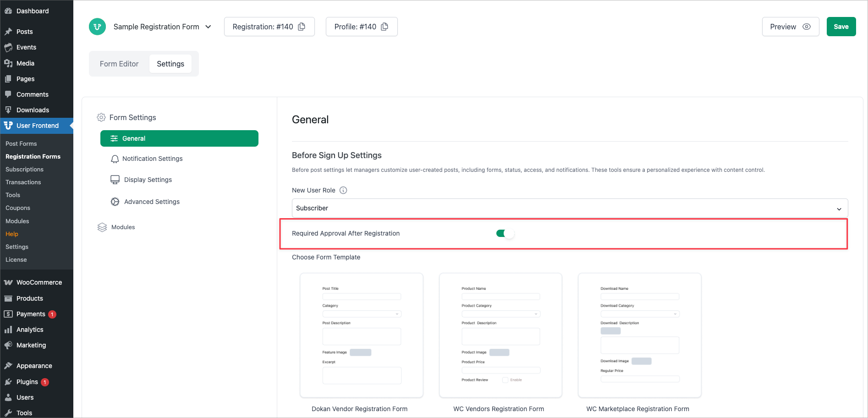This screenshot has width=868, height=418.
Task: Select the gear icon for Advanced Settings
Action: tap(115, 201)
